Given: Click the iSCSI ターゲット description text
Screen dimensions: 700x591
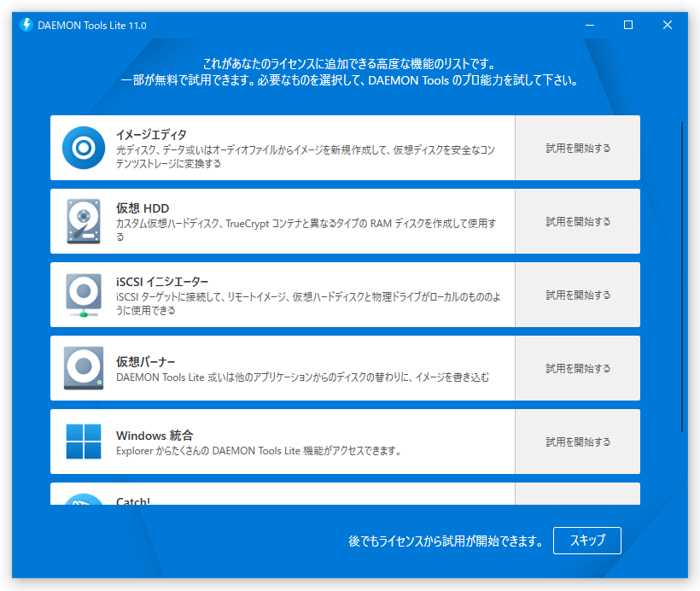Looking at the screenshot, I should pos(308,303).
